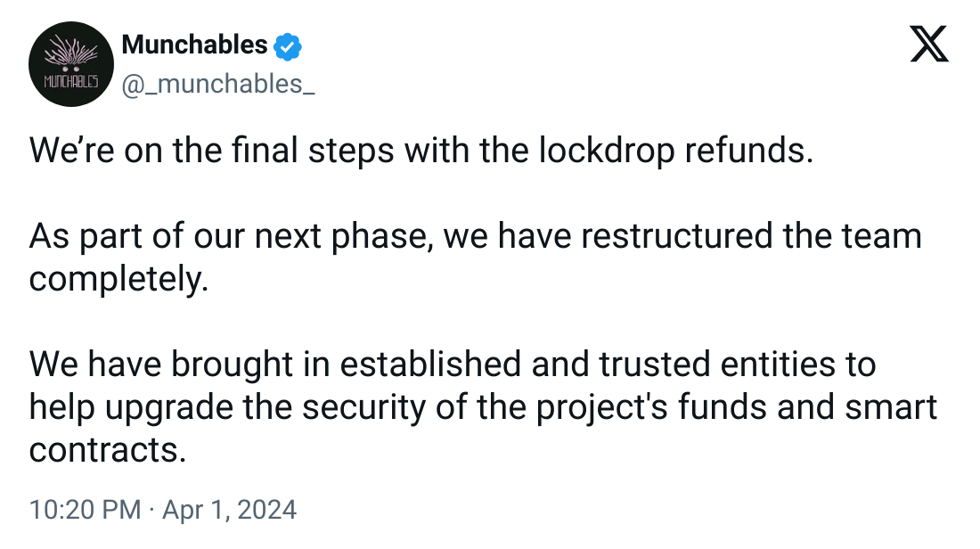Click the Apr 1, 2024 date
Screen dimensions: 980x549
click(x=229, y=510)
